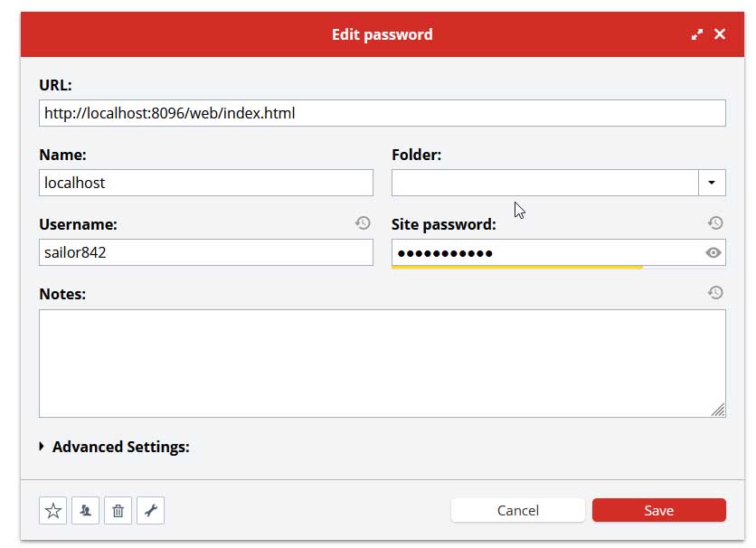Click the URL input field
Image resolution: width=756 pixels, height=548 pixels.
pos(382,113)
